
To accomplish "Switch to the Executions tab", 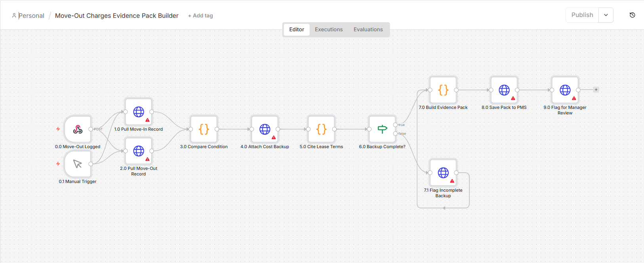I will click(329, 29).
